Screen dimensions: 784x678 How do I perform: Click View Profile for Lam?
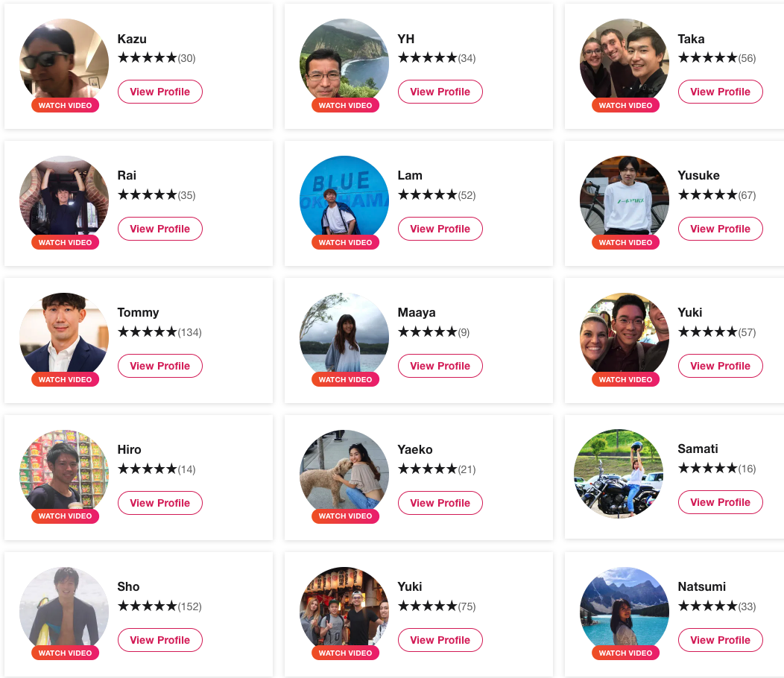click(440, 229)
